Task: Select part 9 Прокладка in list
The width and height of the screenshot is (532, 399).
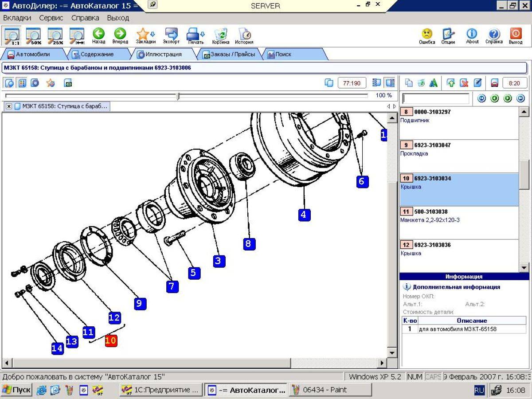Action: [x=459, y=156]
